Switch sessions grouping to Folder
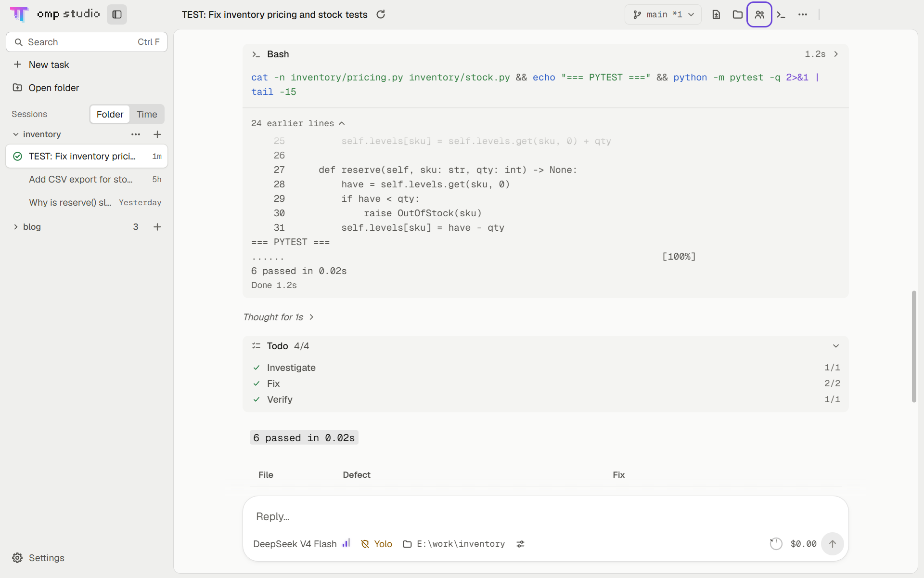Image resolution: width=924 pixels, height=578 pixels. click(x=110, y=114)
